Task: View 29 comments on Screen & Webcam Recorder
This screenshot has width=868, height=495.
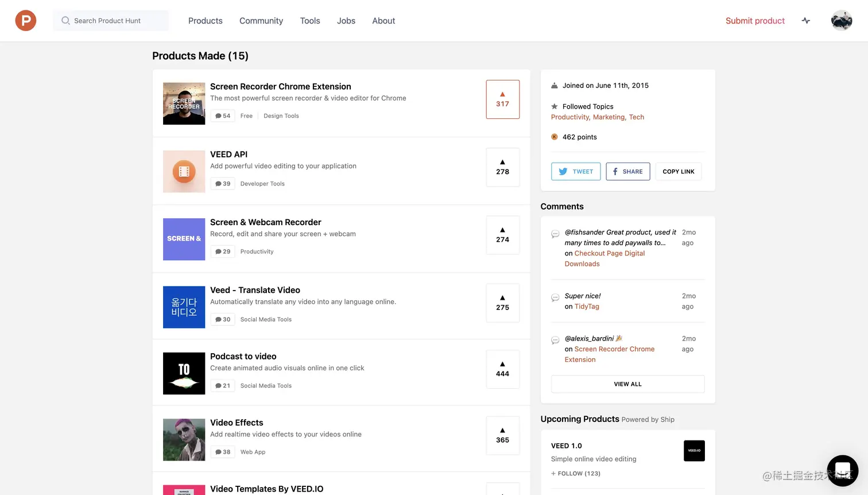Action: (223, 252)
